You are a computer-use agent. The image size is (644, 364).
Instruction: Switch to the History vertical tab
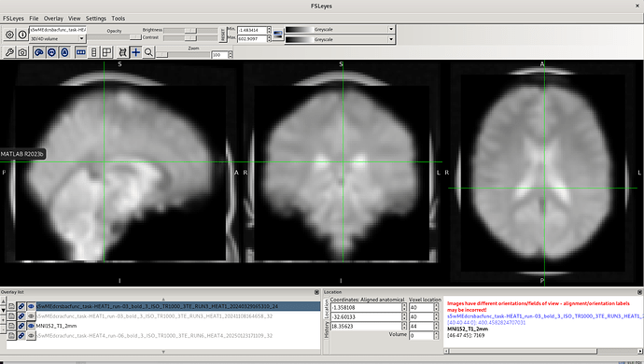pyautogui.click(x=327, y=329)
